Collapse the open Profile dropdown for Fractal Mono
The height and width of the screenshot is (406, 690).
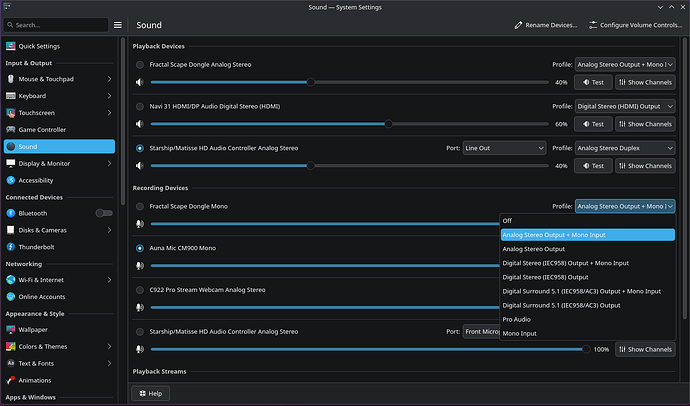[625, 206]
